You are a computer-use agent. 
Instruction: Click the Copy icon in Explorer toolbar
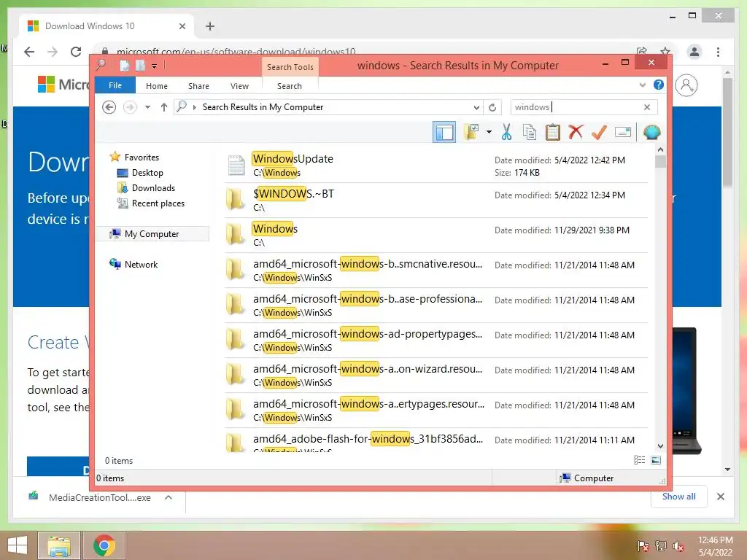(x=530, y=132)
